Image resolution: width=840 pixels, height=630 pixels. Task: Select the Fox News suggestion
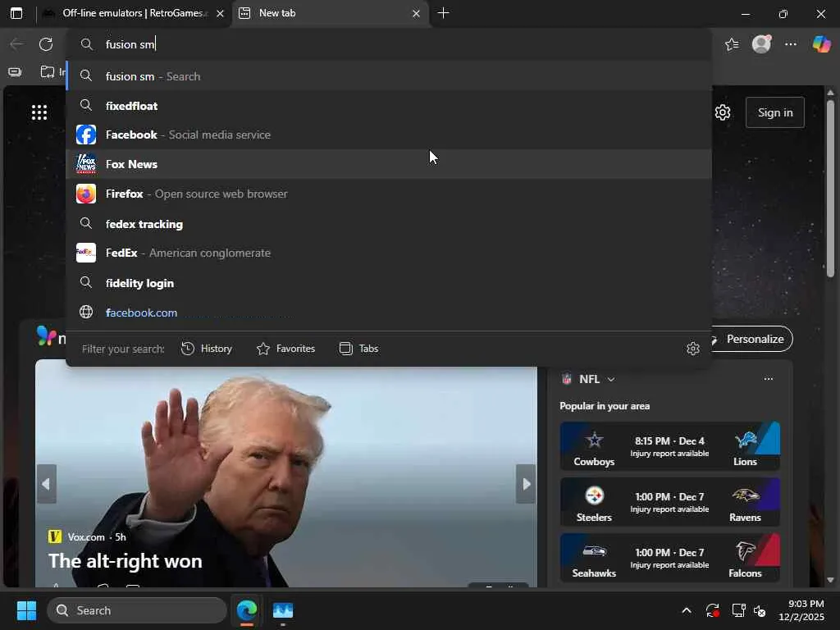click(x=388, y=164)
